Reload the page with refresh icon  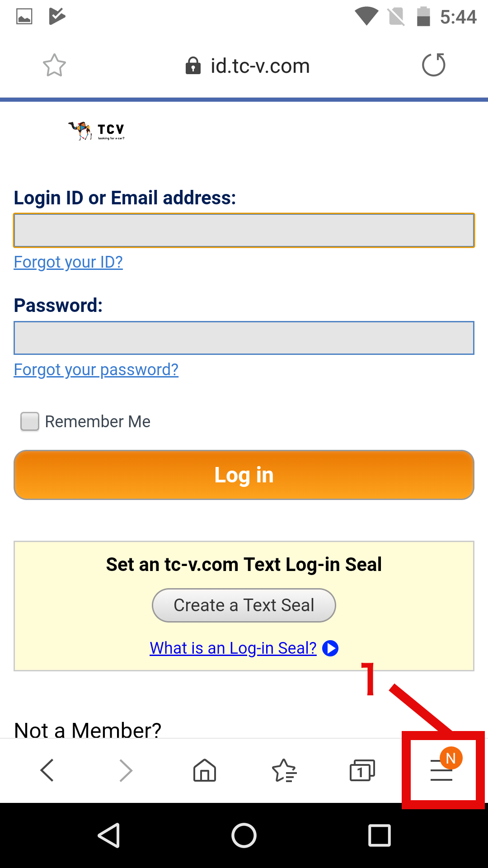pos(433,65)
